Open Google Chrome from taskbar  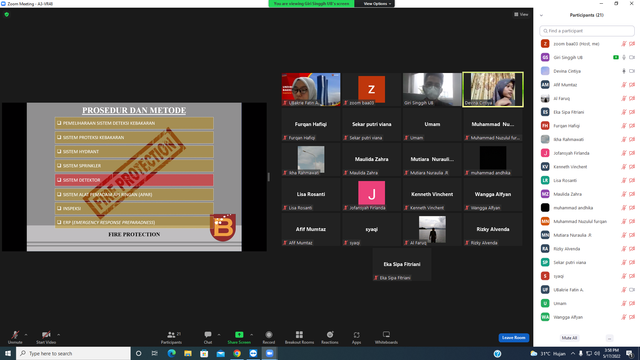(237, 353)
